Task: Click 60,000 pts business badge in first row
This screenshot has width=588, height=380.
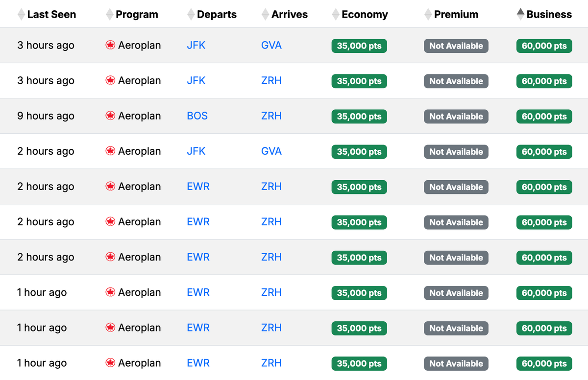Action: (544, 46)
